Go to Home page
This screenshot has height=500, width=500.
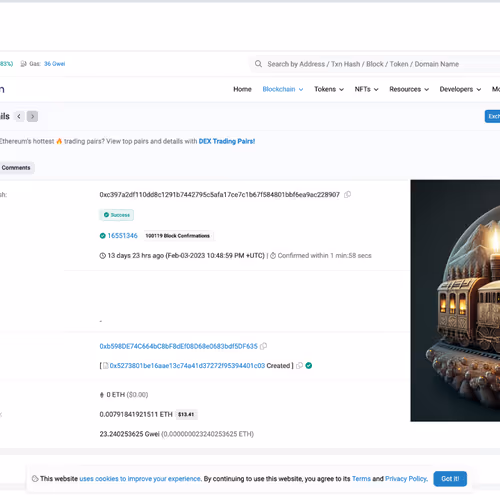(x=242, y=89)
